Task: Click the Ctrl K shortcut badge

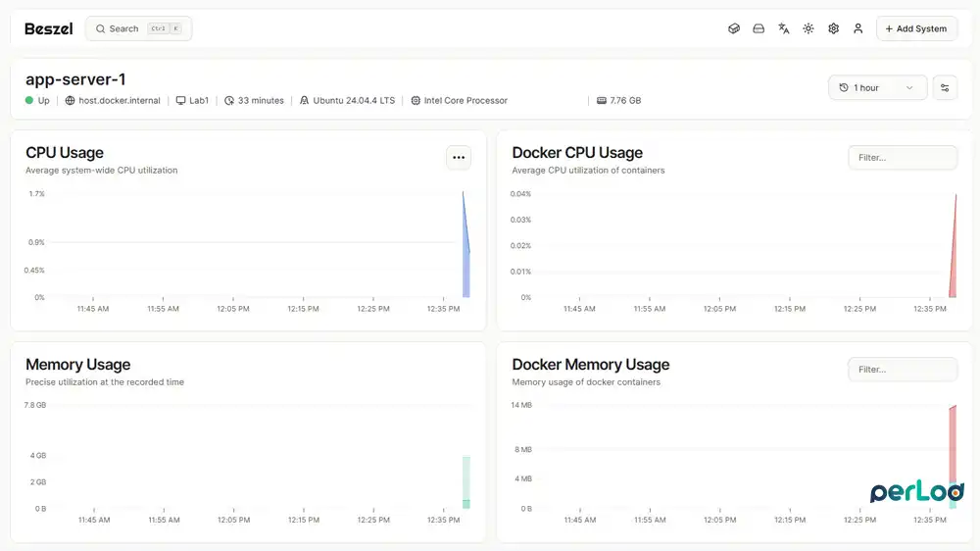Action: tap(165, 28)
